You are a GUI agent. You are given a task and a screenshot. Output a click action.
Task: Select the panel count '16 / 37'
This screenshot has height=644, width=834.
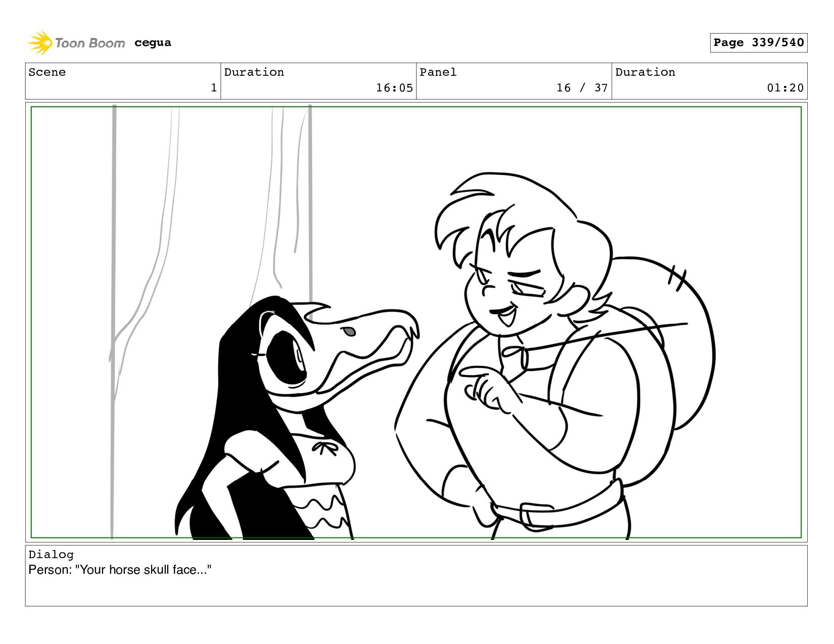[x=582, y=88]
